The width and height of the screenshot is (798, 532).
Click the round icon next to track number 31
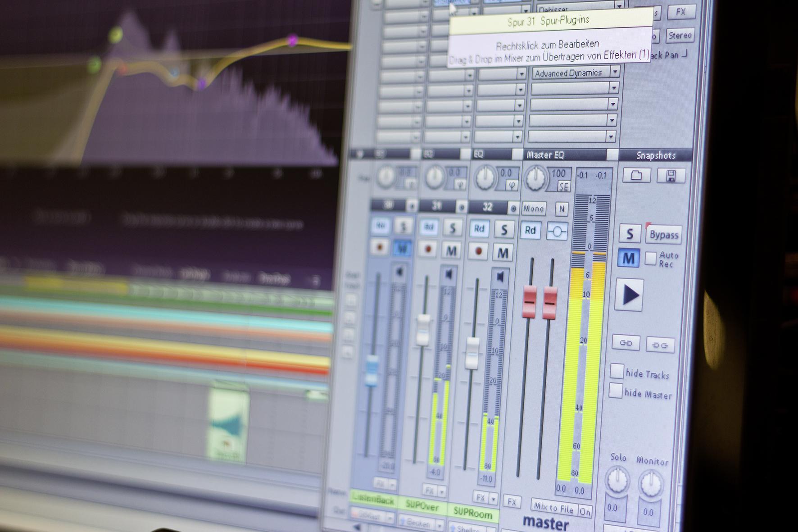(x=461, y=207)
